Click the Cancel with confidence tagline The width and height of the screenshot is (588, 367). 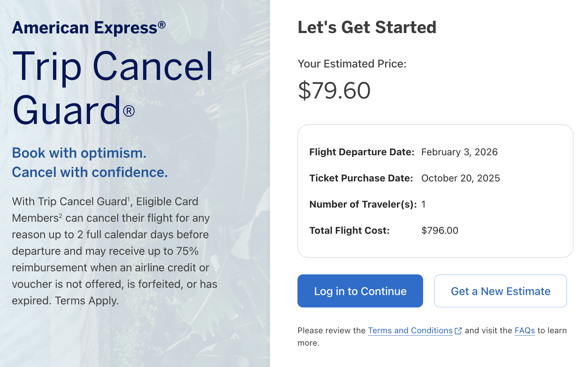coord(90,172)
